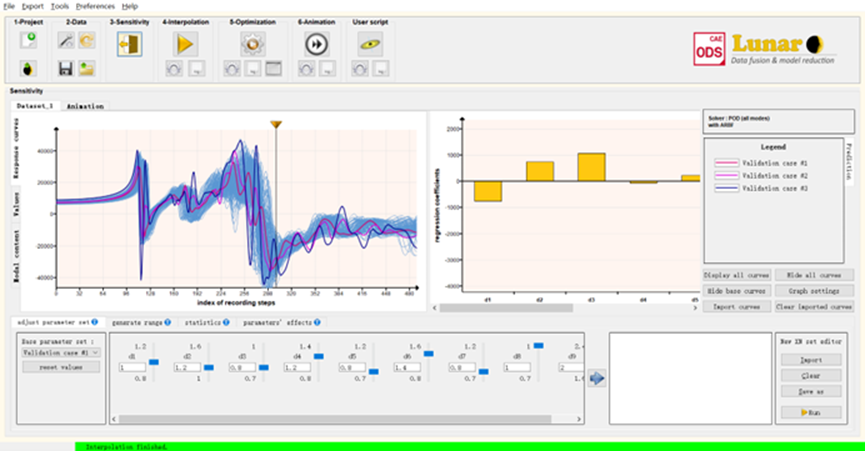Click the gauge icon under 4-Interpolation
The width and height of the screenshot is (865, 451).
(x=174, y=69)
